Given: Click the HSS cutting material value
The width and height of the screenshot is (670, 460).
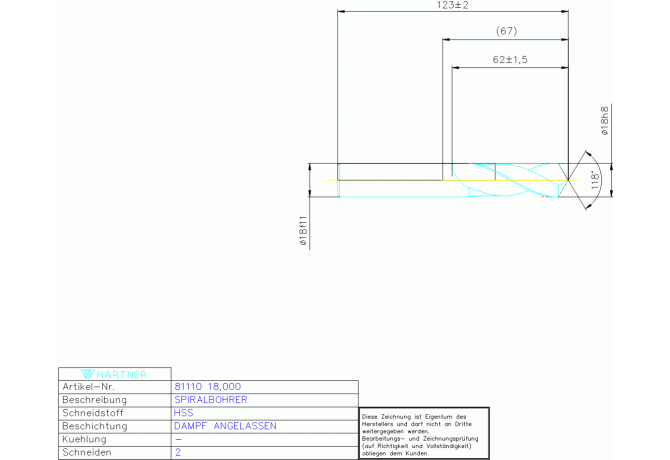Looking at the screenshot, I should (x=183, y=412).
